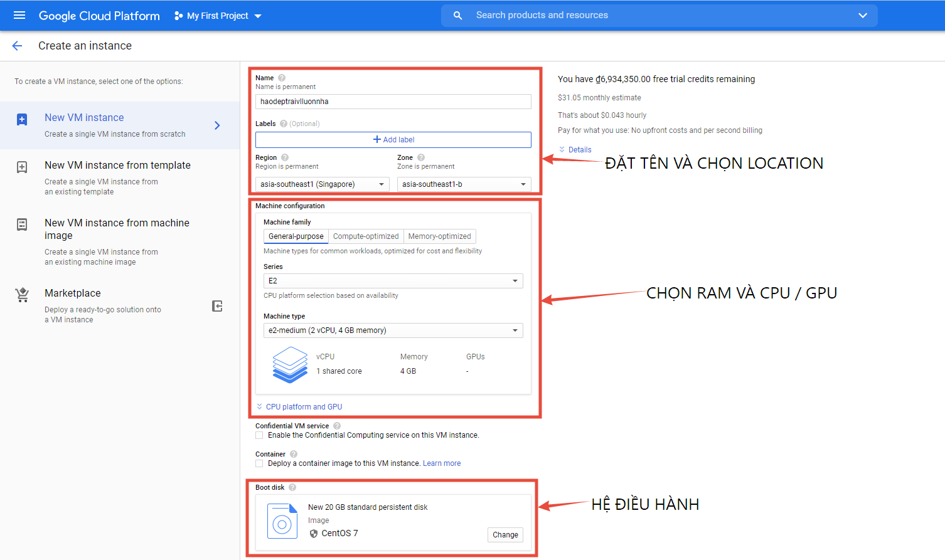Choose New VM instance from machine image

click(120, 241)
